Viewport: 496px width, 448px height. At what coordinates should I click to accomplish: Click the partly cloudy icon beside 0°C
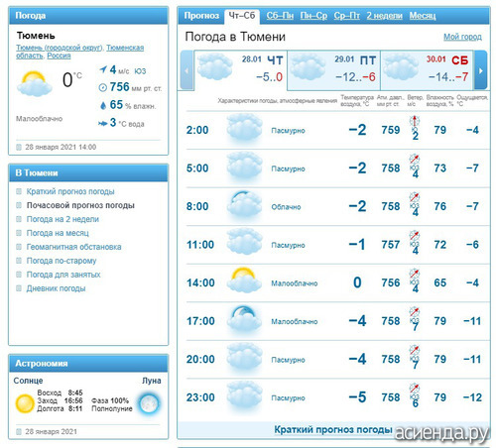click(35, 84)
